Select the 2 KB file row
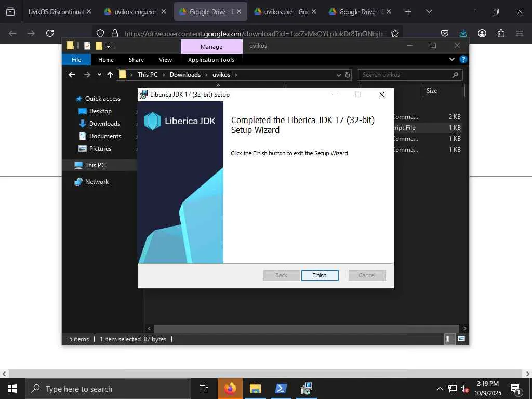The width and height of the screenshot is (532, 399). click(428, 117)
